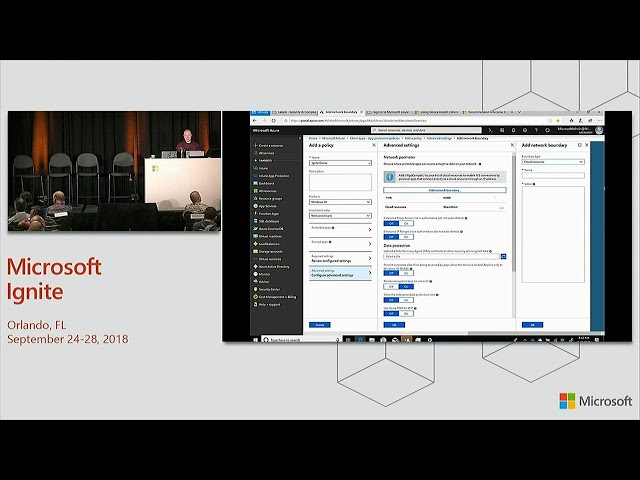The height and width of the screenshot is (480, 640).
Task: Click the Azure search resources box
Action: (x=427, y=130)
